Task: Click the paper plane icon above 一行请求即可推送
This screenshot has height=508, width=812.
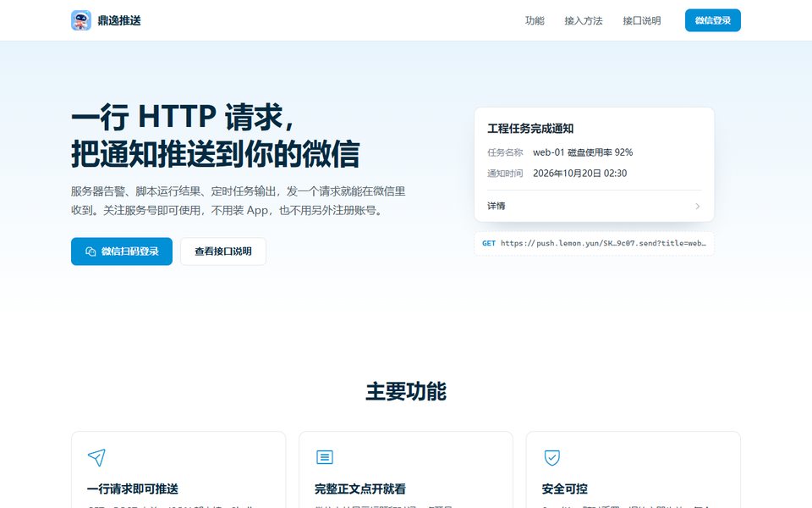Action: click(x=96, y=457)
